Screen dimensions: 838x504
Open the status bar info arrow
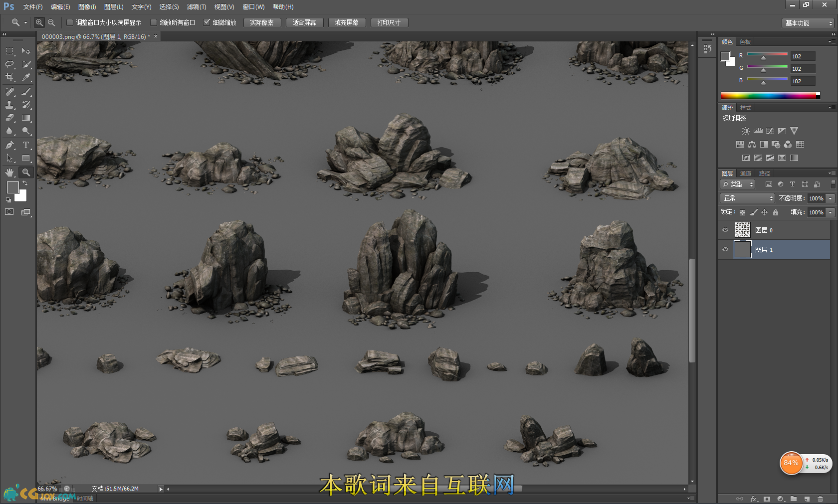click(x=161, y=489)
